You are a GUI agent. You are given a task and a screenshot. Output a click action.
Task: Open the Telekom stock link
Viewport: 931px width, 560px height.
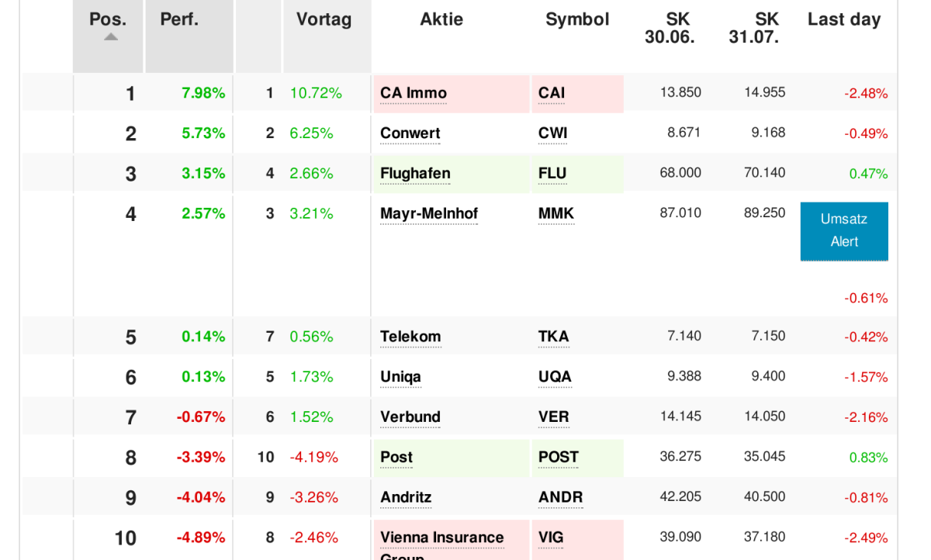[410, 337]
